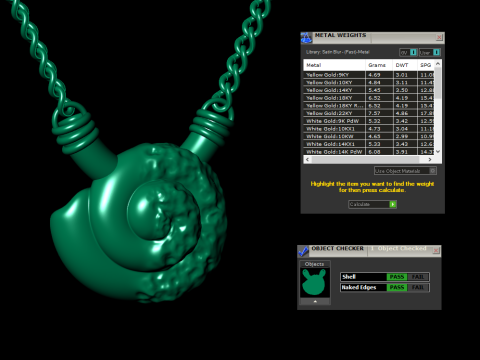Image resolution: width=480 pixels, height=360 pixels.
Task: Click the Library label in Metal Weights
Action: pos(338,52)
